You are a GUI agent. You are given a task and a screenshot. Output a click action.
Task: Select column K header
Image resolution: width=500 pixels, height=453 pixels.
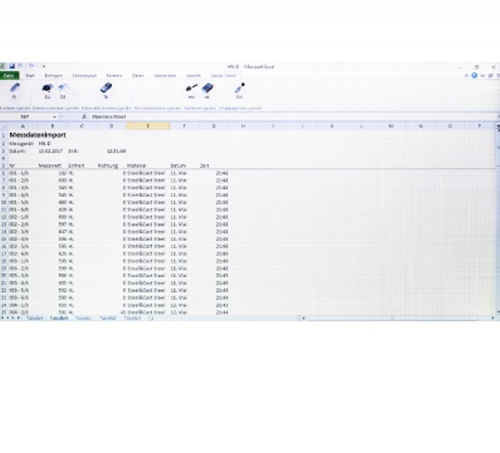(x=332, y=126)
